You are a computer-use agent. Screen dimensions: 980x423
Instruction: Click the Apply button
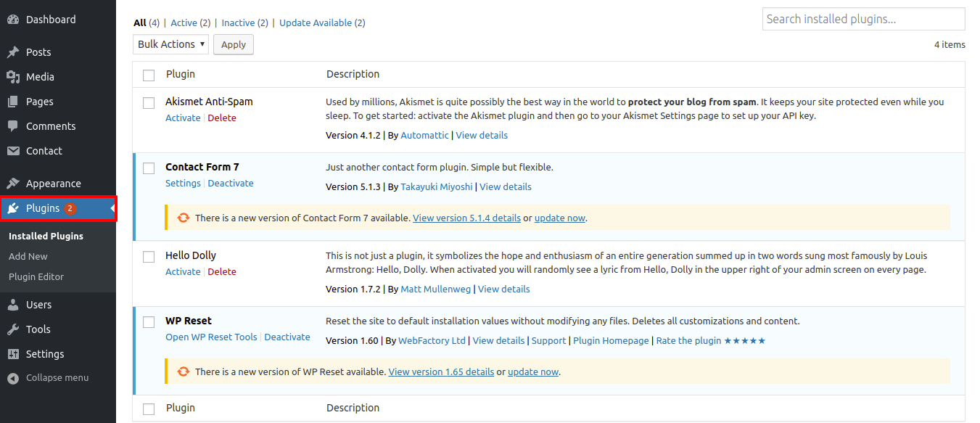pyautogui.click(x=234, y=44)
